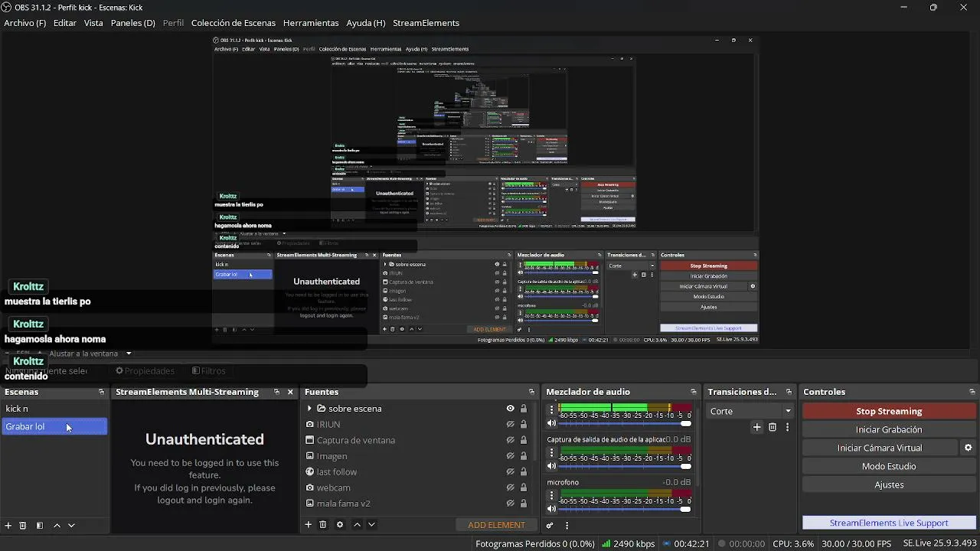Show the last follow source
This screenshot has height=551, width=980.
pyautogui.click(x=511, y=472)
